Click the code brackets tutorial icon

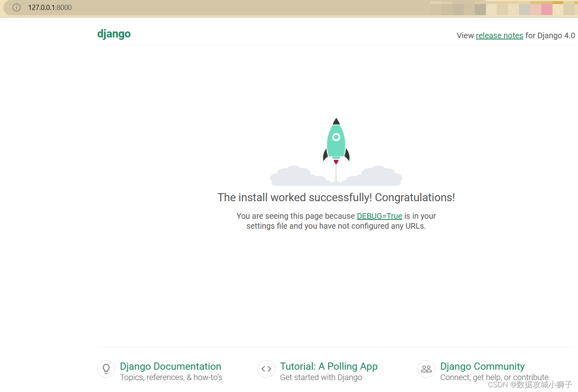click(x=266, y=369)
